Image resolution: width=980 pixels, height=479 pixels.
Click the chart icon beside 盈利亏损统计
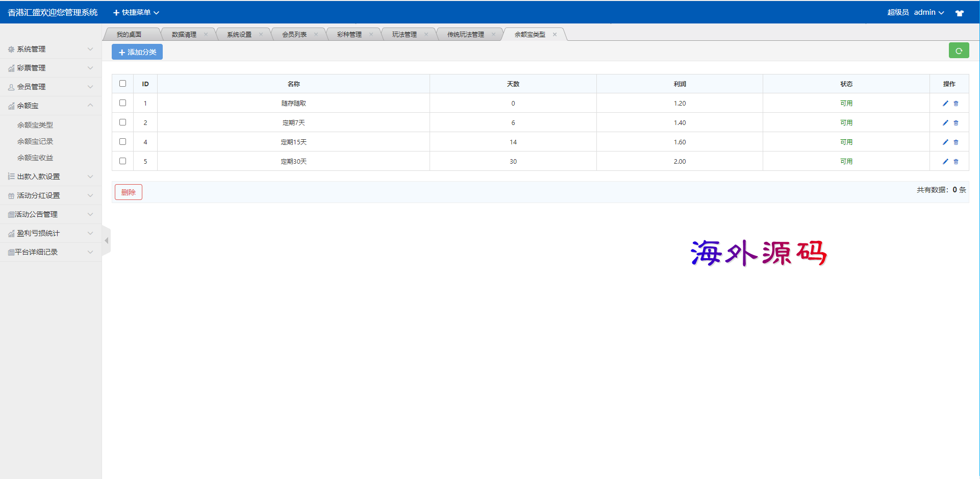point(11,234)
